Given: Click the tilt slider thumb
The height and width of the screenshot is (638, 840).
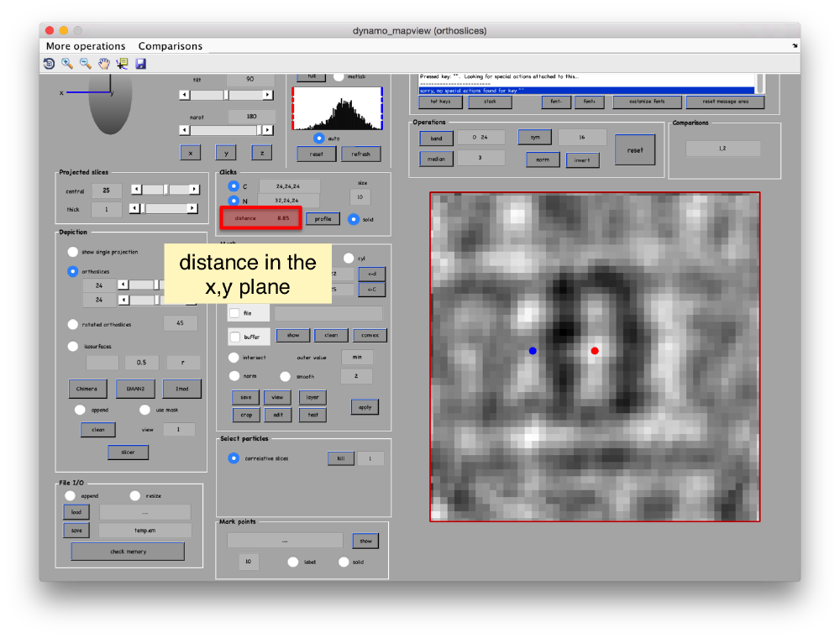Looking at the screenshot, I should click(x=227, y=95).
